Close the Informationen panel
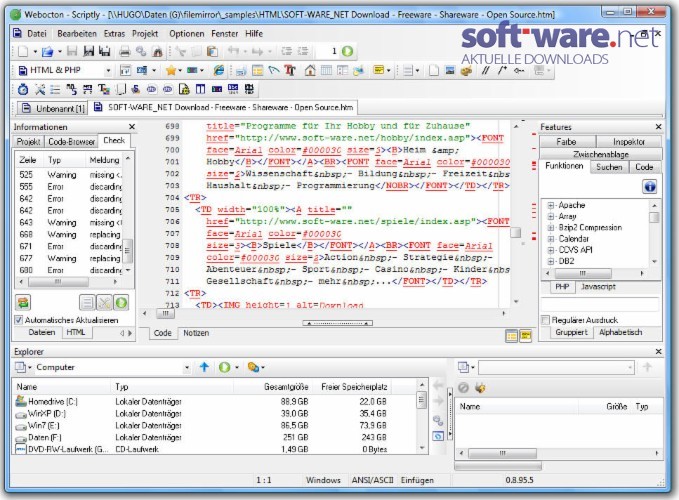Screen dimensions: 679x500 132,127
